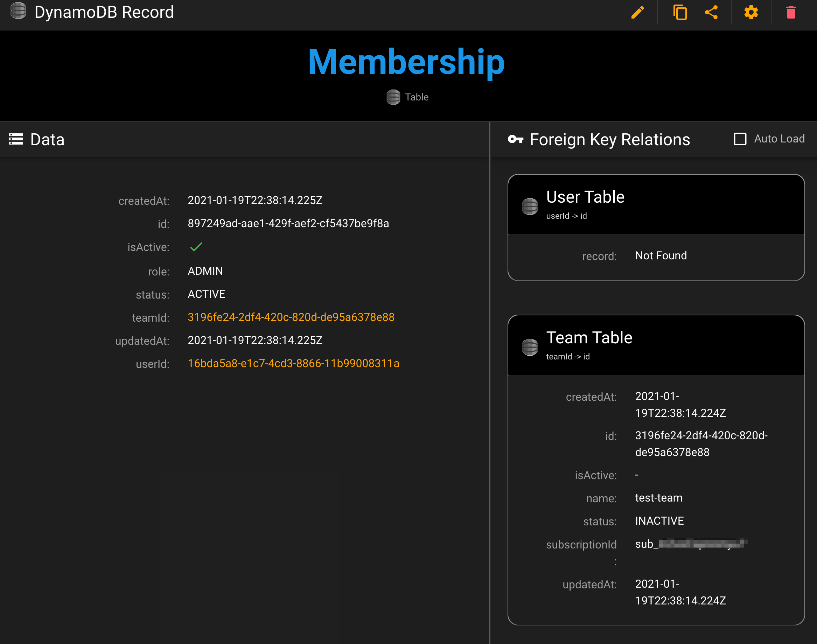Click the Team Table isActive dash value
Screen dimensions: 817x644
coord(636,475)
